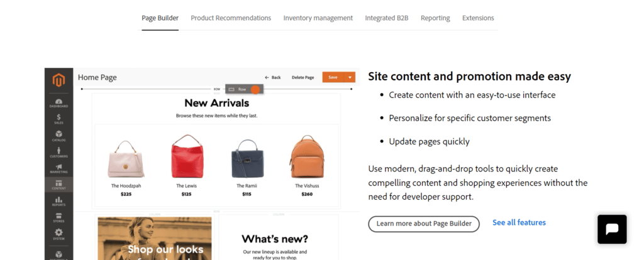Click Learn more about Page Builder button

(424, 224)
